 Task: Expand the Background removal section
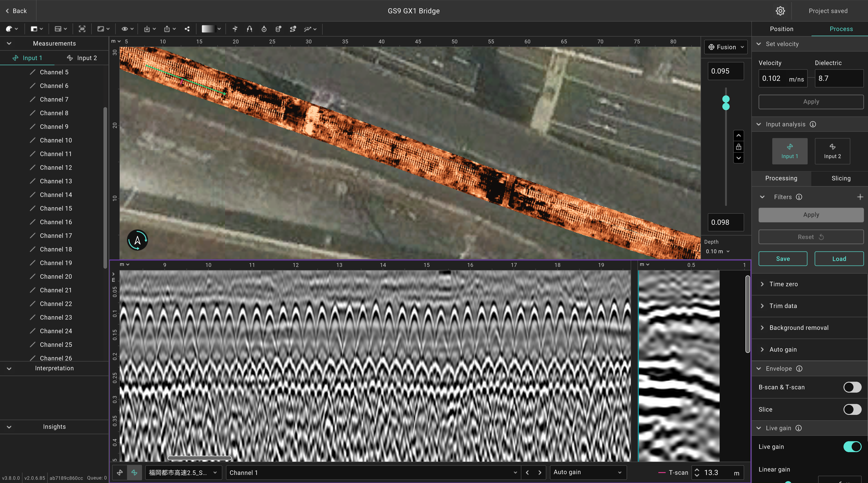[x=799, y=328]
